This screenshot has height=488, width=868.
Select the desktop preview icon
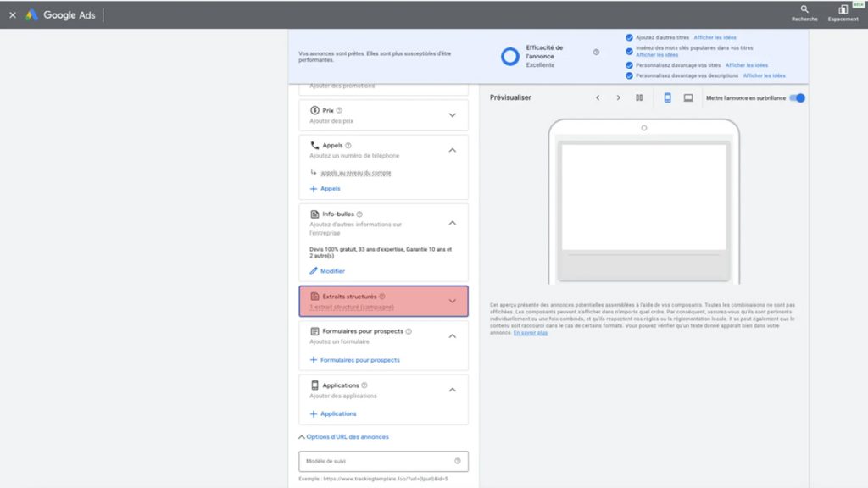click(x=688, y=98)
